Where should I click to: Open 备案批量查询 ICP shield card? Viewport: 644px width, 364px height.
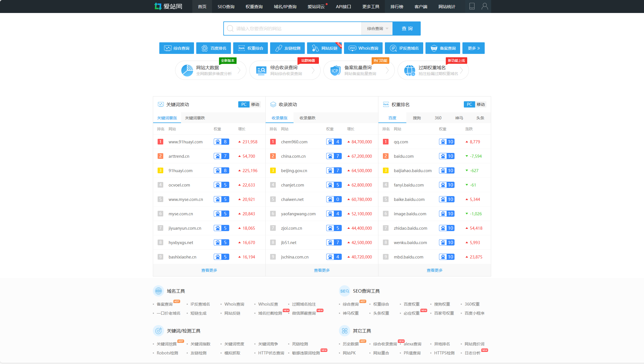click(359, 70)
